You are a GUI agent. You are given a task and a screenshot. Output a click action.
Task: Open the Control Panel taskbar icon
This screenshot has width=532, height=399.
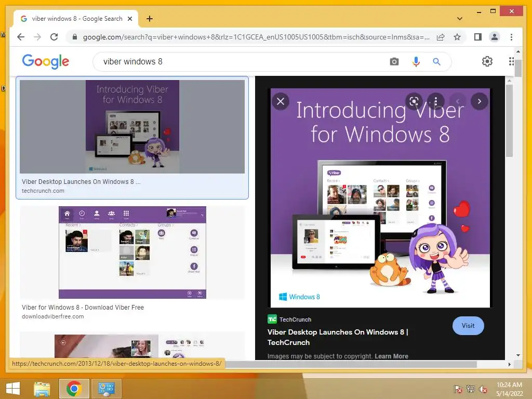pos(106,389)
